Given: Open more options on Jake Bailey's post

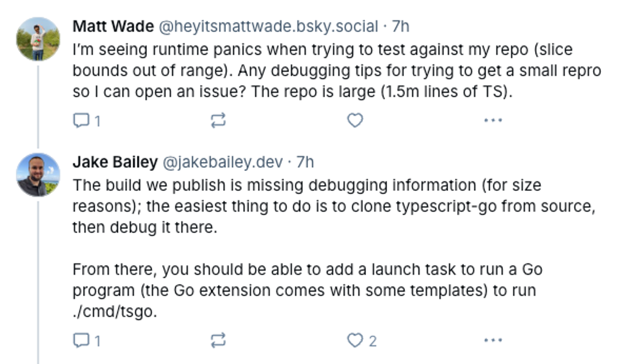Looking at the screenshot, I should coord(493,340).
